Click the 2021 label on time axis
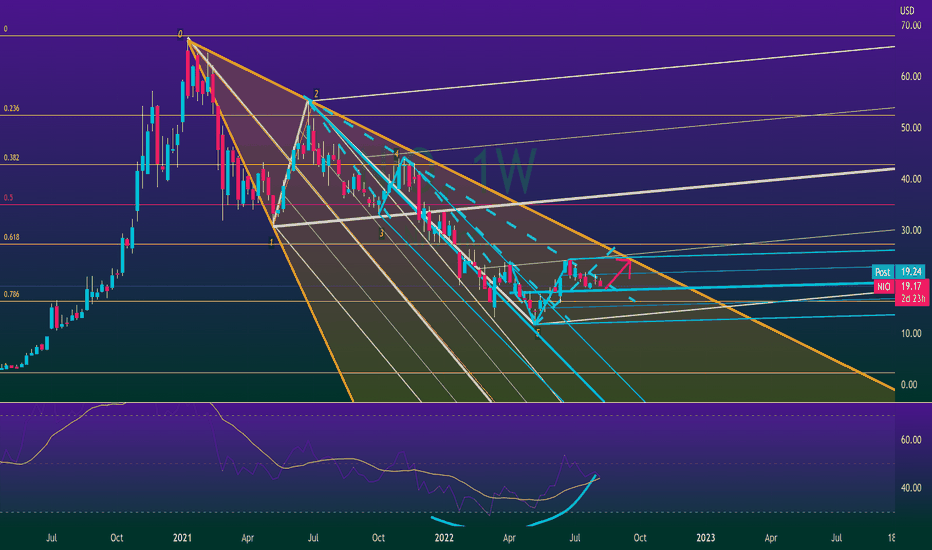 [182, 538]
